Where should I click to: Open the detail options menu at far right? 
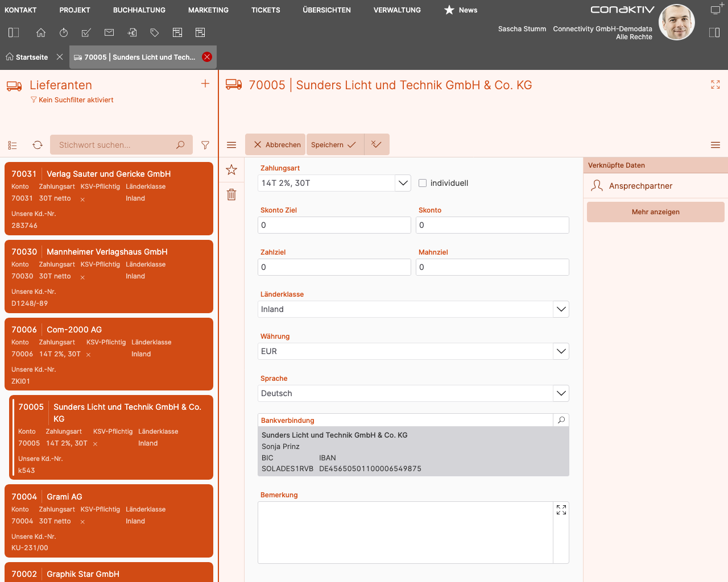715,145
